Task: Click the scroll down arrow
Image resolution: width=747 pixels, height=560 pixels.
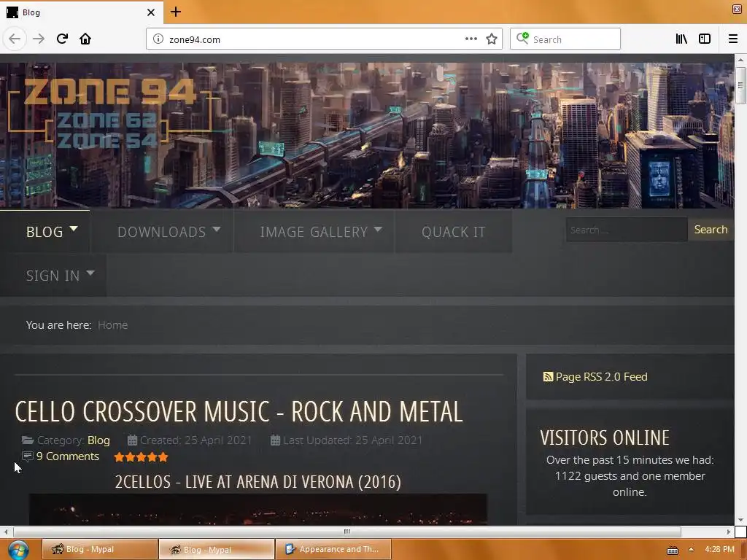Action: tap(740, 520)
